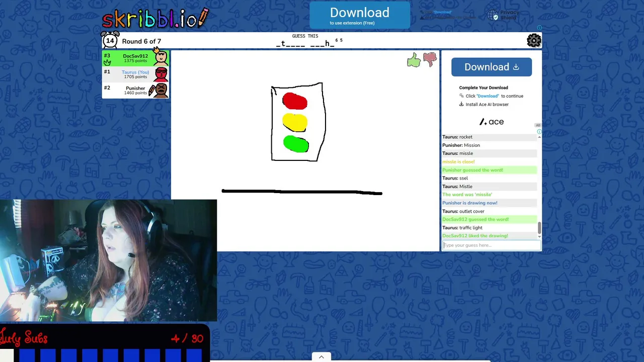Click the skribbl.io logo

(x=155, y=19)
